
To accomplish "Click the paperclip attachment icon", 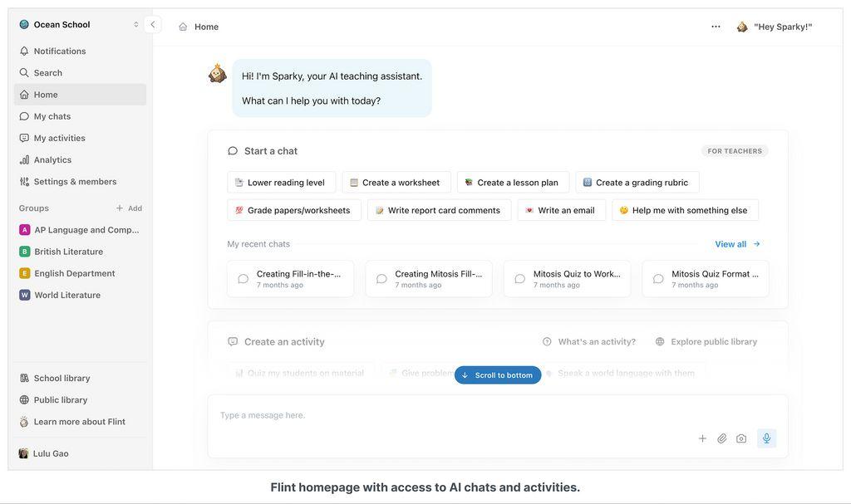I will [722, 438].
